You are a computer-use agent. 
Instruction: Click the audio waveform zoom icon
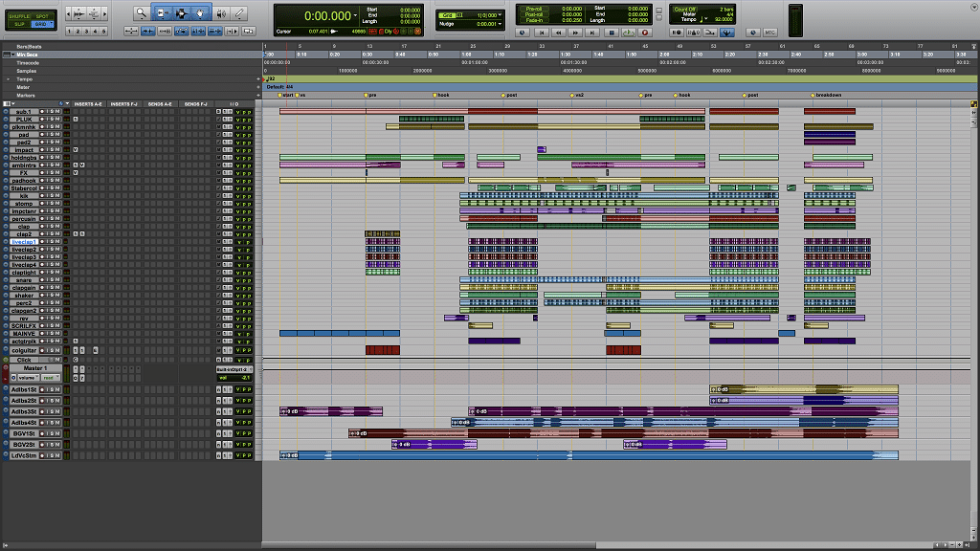pos(78,13)
